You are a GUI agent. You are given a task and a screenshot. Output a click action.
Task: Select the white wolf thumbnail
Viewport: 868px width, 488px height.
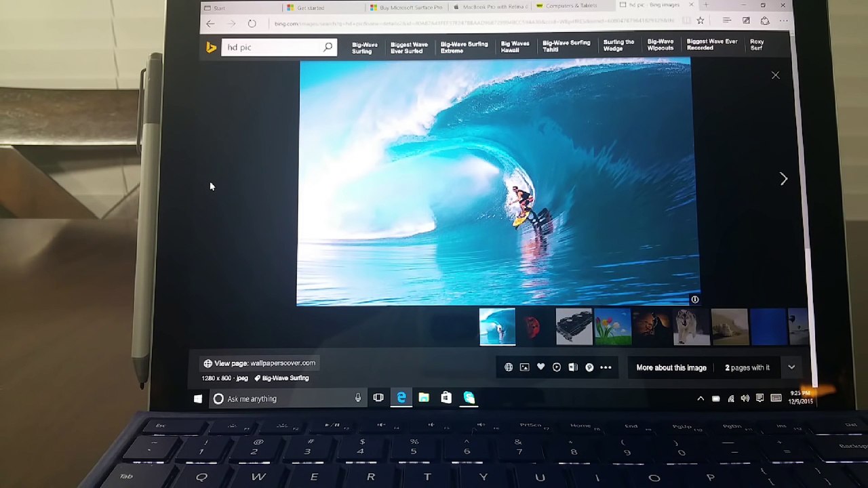point(691,327)
